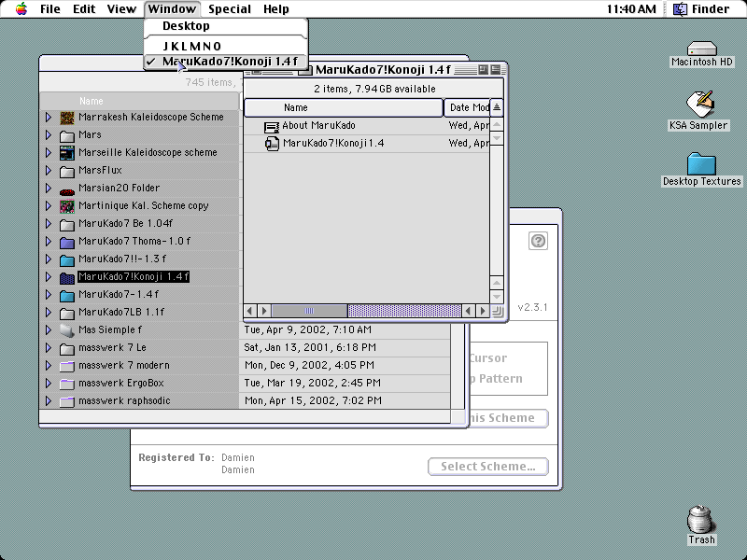Select the masswerk ErgoBox folder name
Image resolution: width=747 pixels, height=560 pixels.
pyautogui.click(x=121, y=383)
